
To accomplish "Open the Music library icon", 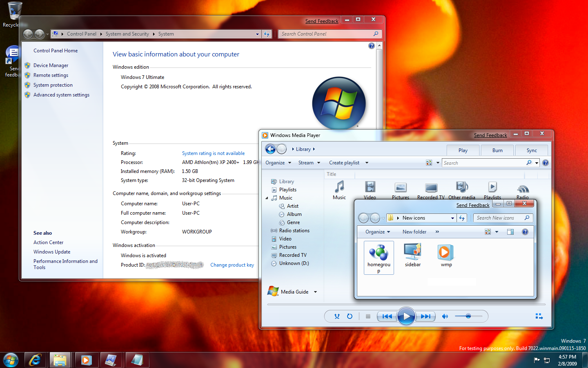I will [339, 191].
